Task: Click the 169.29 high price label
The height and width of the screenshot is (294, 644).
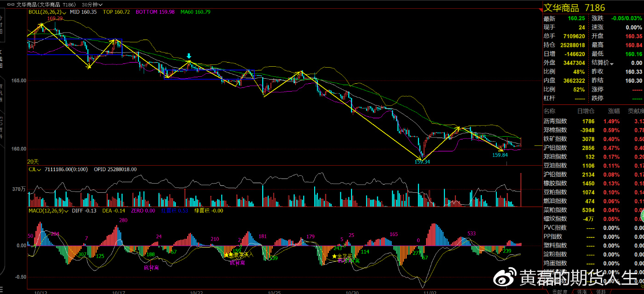Action: [55, 18]
